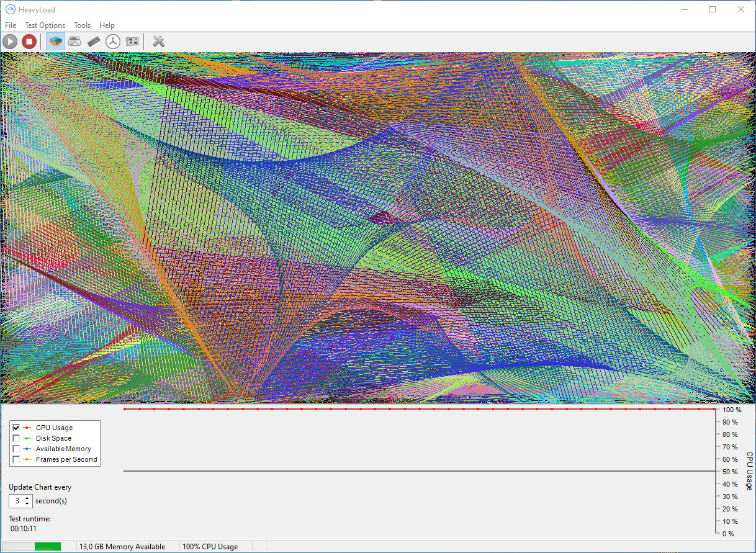Image resolution: width=756 pixels, height=553 pixels.
Task: Toggle the Stress CPU chip icon
Action: point(55,42)
